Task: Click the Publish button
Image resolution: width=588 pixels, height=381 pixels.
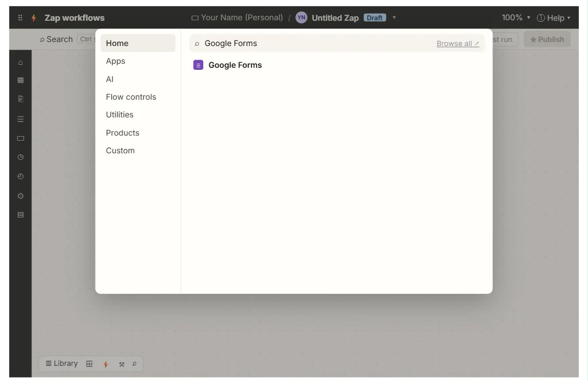Action: [x=547, y=39]
